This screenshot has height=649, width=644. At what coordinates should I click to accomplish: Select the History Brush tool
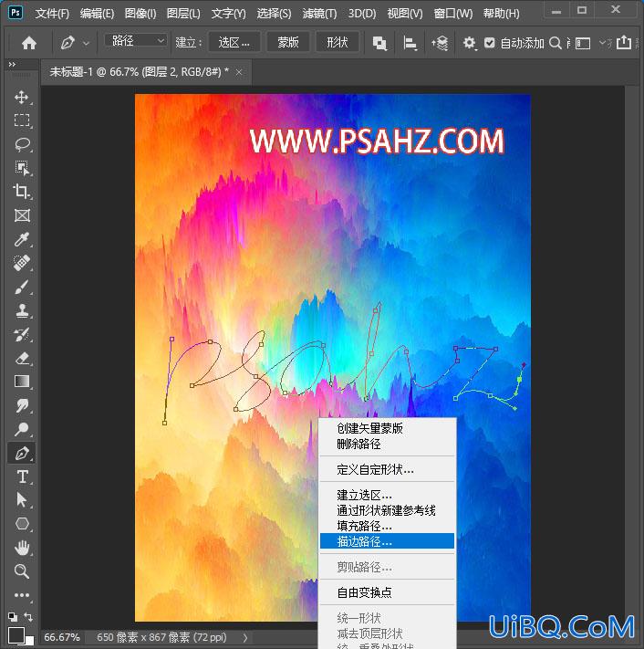22,334
